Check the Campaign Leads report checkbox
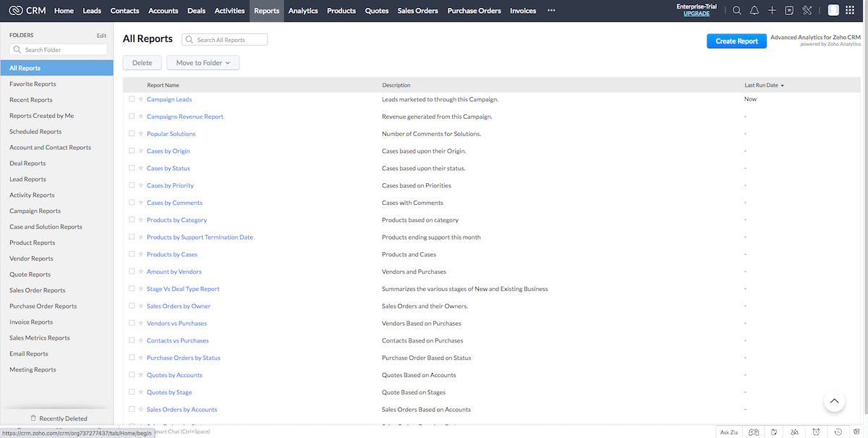This screenshot has height=438, width=868. click(x=132, y=99)
